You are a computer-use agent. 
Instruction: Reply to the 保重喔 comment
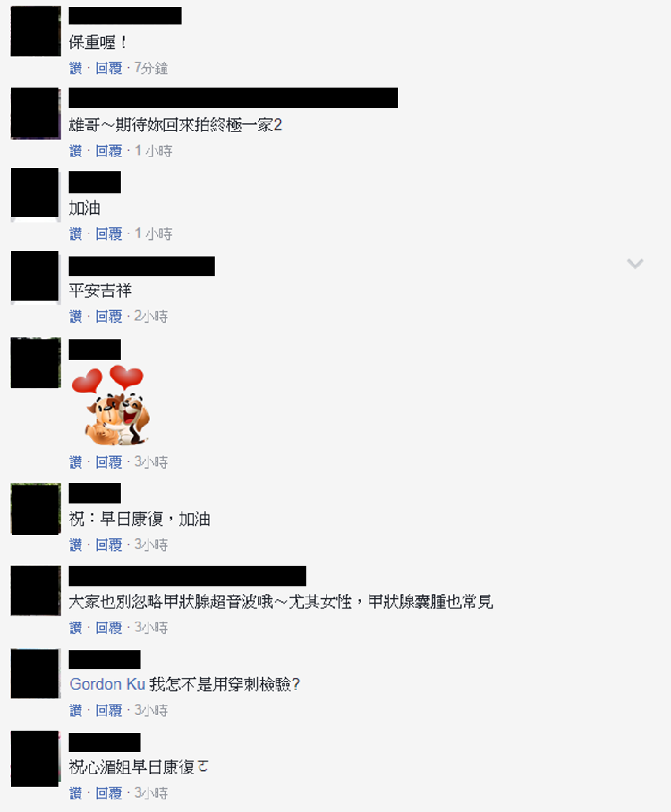109,68
